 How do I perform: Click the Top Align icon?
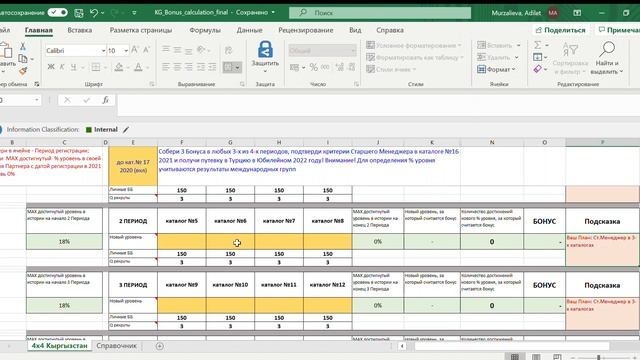(x=166, y=50)
